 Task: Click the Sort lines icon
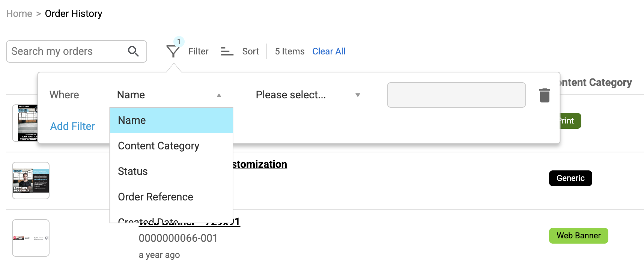click(227, 51)
